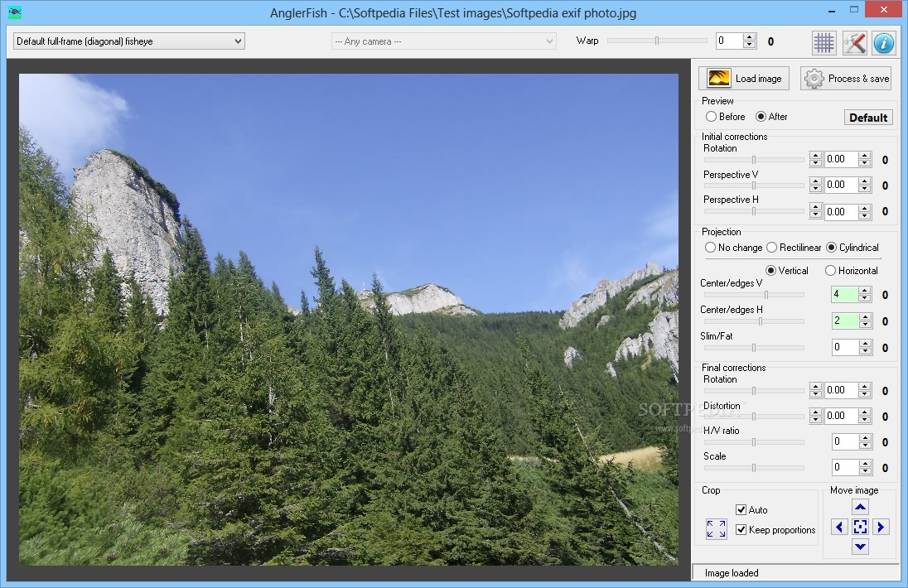Click the H/V ratio stepper arrows

click(865, 441)
